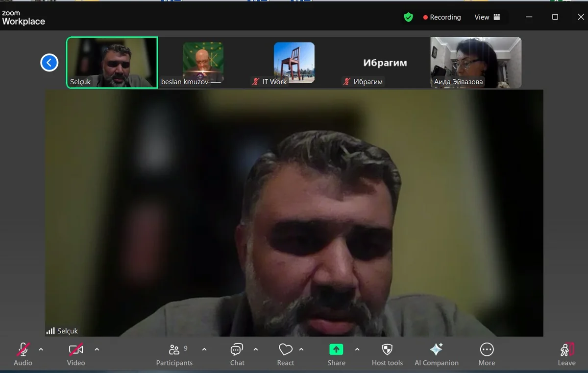Select the Аида Эйвазова video thumbnail

pos(476,63)
